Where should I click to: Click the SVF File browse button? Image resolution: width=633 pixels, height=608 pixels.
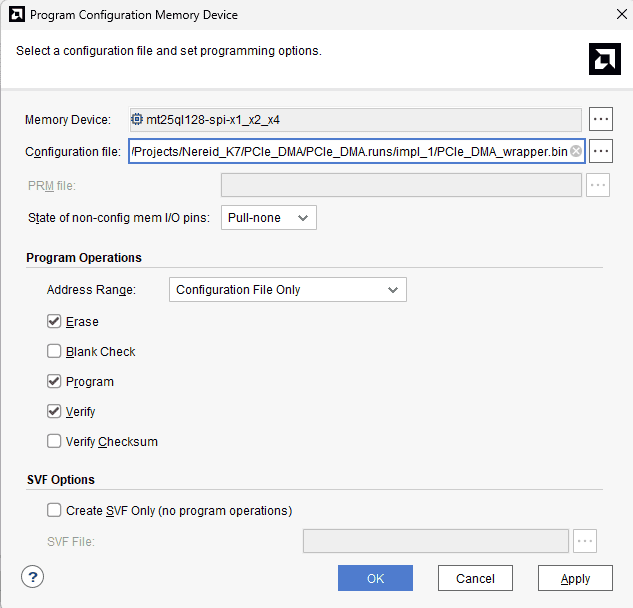click(x=585, y=542)
